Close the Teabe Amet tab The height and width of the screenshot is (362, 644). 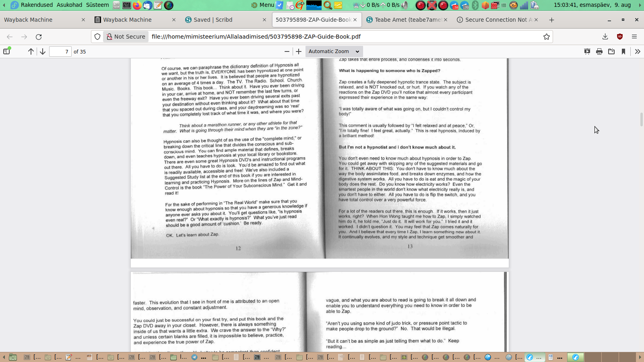446,20
